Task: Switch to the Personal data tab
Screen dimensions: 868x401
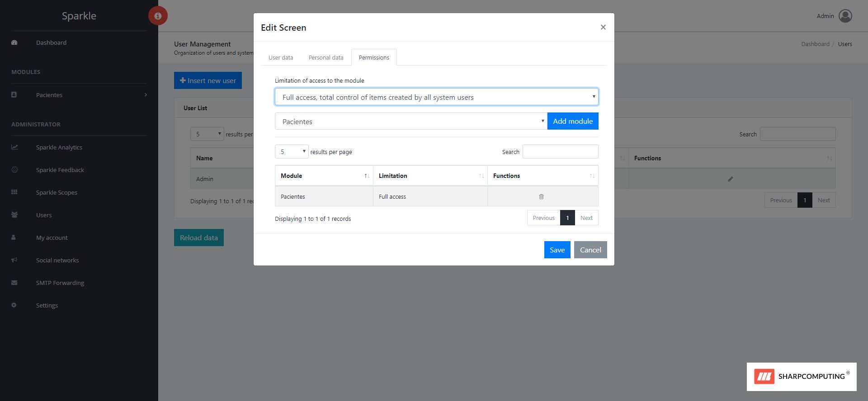Action: pos(326,58)
